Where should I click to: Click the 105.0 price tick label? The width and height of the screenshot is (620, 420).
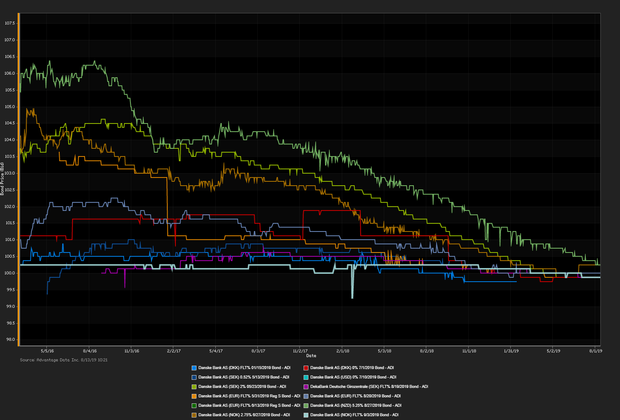click(10, 107)
